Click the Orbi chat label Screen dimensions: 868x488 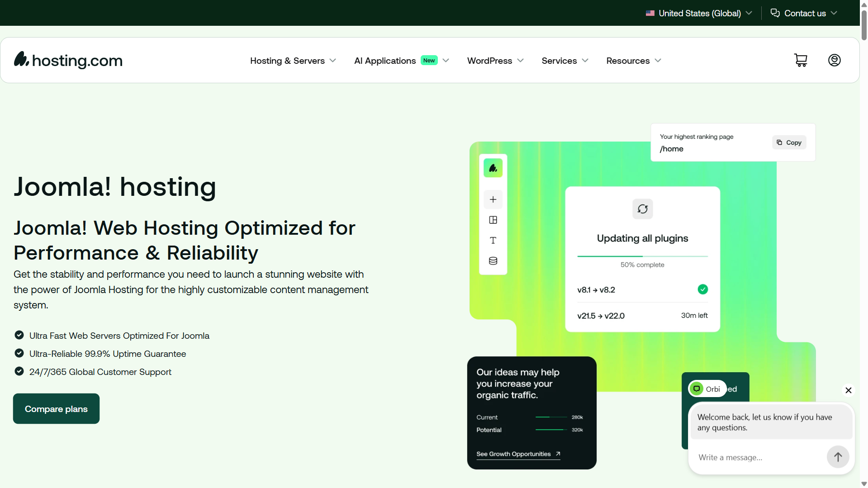[x=713, y=389]
